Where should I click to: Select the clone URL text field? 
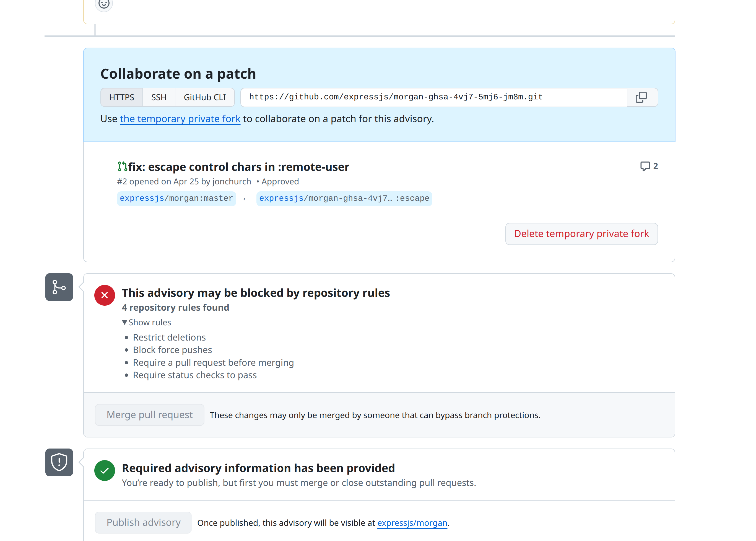pyautogui.click(x=434, y=97)
